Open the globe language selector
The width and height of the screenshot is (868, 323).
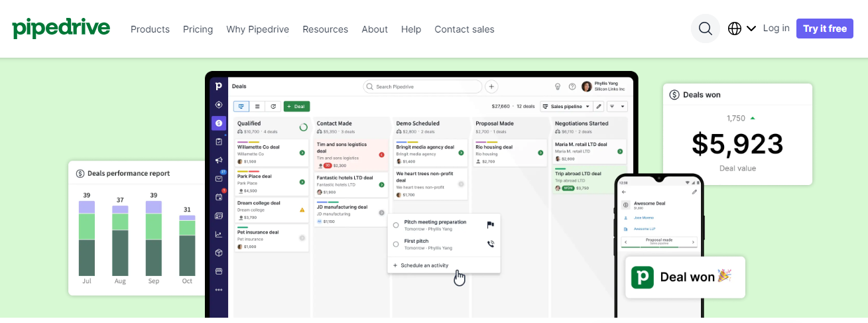coord(741,29)
